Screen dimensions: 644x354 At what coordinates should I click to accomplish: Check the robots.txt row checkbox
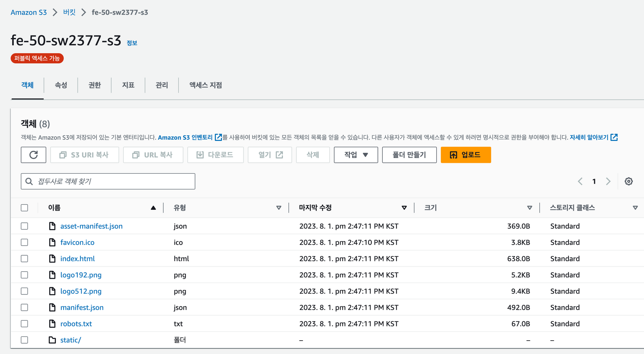[25, 324]
